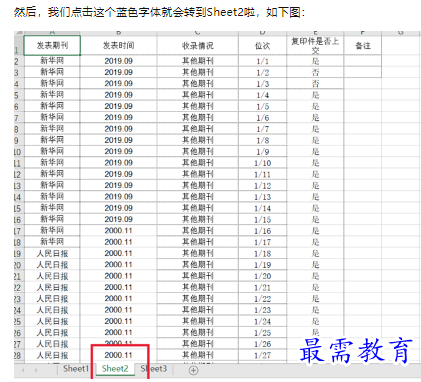
Task: Click 2000.11 cell in row 17
Action: tap(118, 231)
